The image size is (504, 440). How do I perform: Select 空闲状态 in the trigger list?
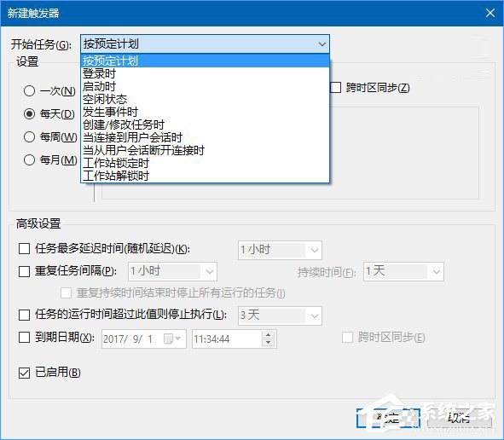[x=205, y=99]
